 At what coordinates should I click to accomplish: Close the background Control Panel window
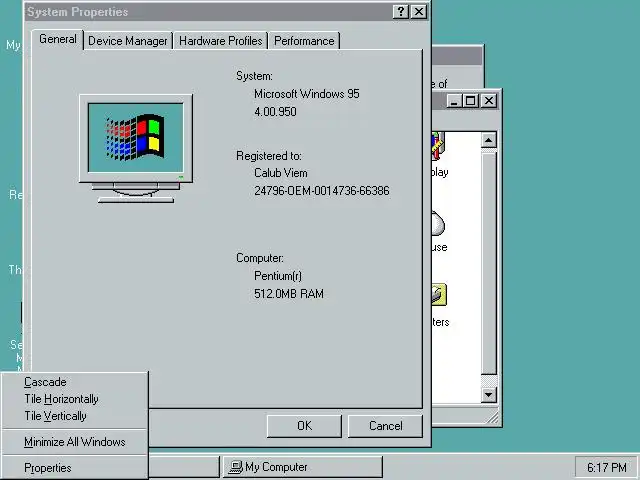[489, 101]
